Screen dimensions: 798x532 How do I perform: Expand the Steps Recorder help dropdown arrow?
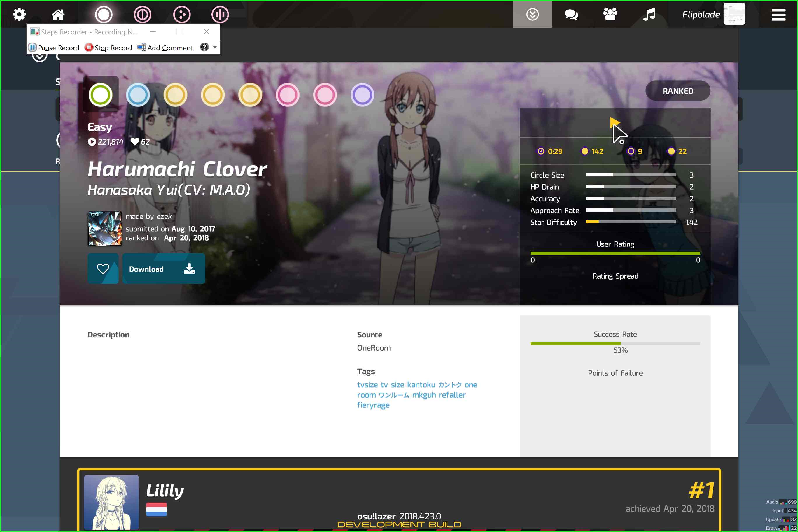coord(215,47)
